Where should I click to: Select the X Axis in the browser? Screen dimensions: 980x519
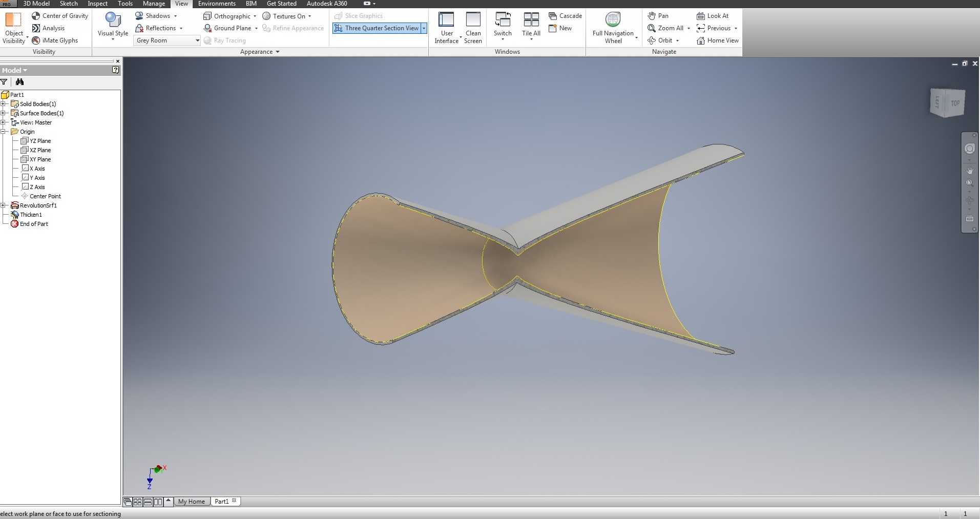(x=33, y=169)
